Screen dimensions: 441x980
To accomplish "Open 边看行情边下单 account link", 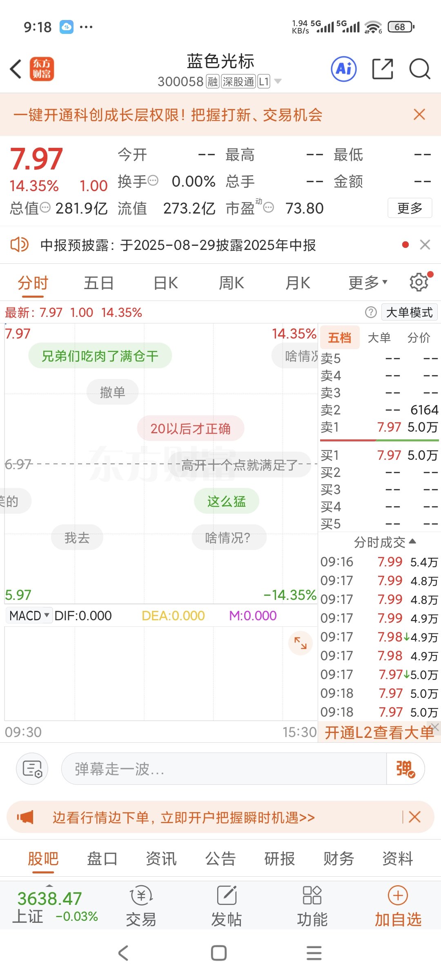I will tap(184, 817).
